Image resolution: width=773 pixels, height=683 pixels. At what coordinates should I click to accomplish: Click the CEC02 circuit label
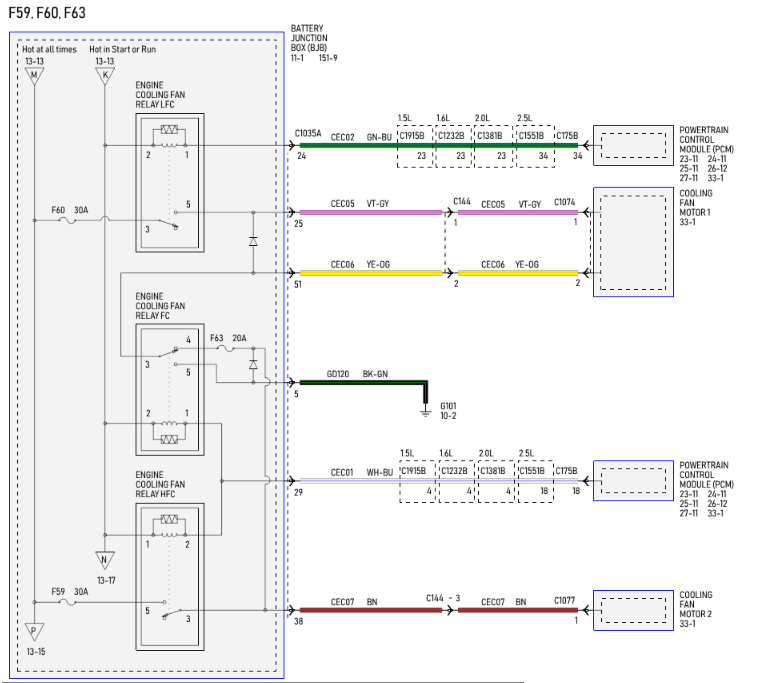pyautogui.click(x=342, y=137)
